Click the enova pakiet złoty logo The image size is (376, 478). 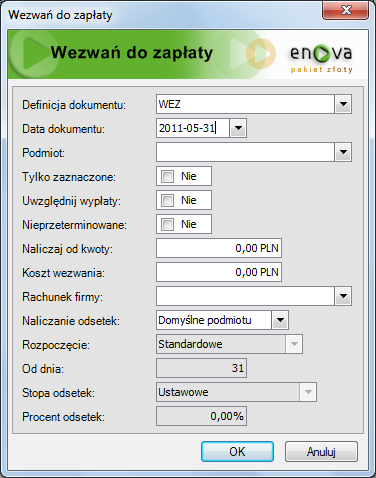[x=321, y=59]
